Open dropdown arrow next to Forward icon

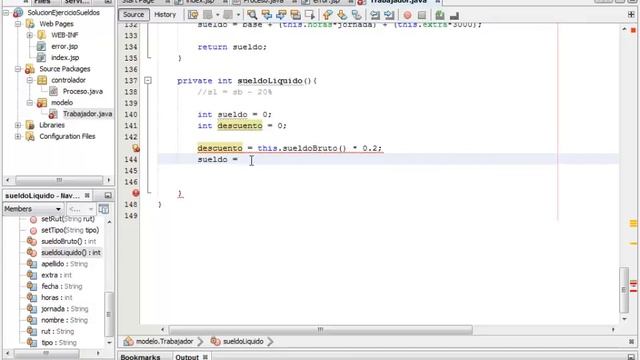click(238, 15)
